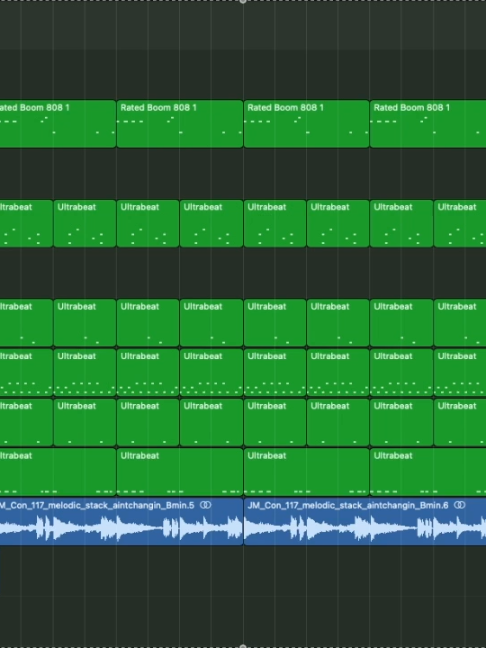This screenshot has height=648, width=486.
Task: Select the long Ultrabeat region directly above Bmin.6 audio
Action: [306, 472]
